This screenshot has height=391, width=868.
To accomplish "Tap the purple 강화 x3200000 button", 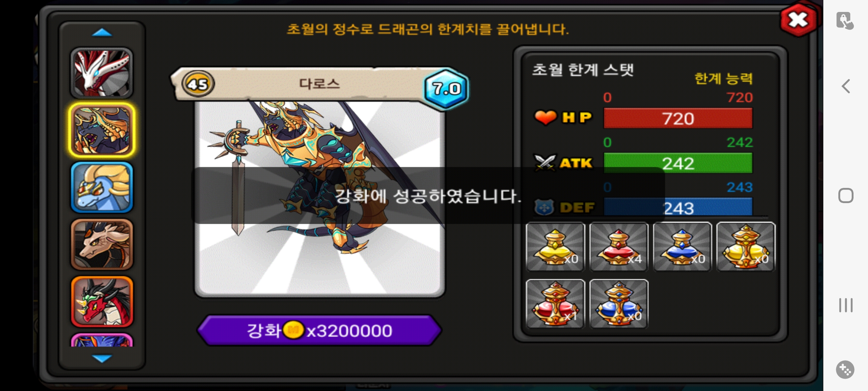I will (319, 330).
